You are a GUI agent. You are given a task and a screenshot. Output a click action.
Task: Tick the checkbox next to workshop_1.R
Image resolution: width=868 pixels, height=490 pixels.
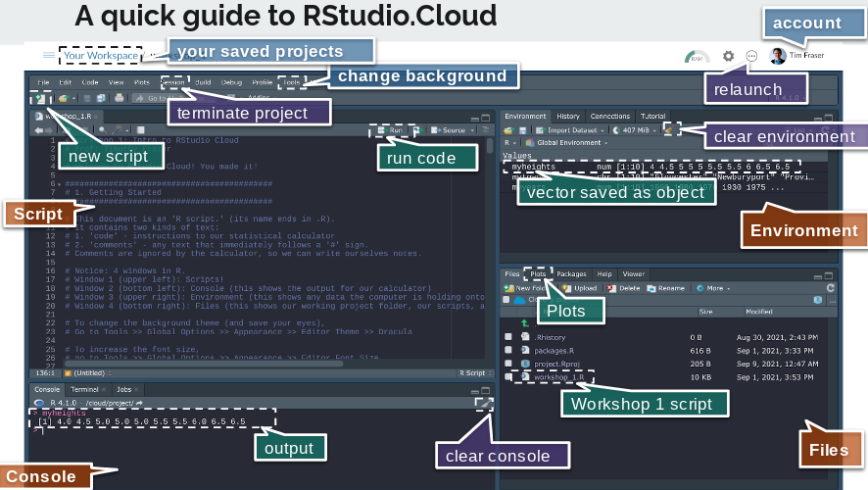[x=508, y=377]
